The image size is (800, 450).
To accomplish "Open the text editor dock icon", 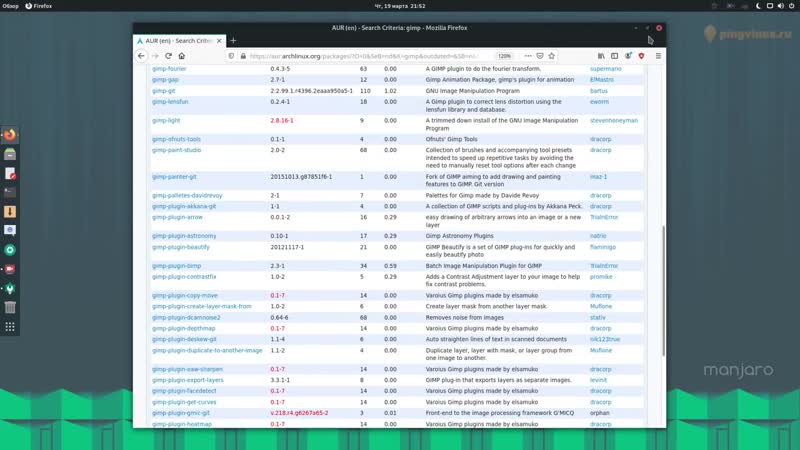I will 10,173.
